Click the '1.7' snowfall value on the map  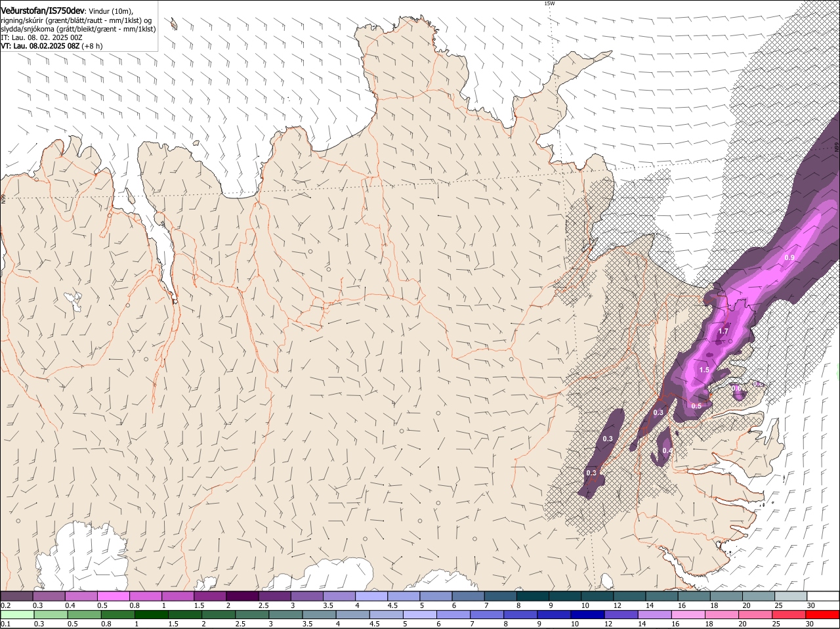pyautogui.click(x=723, y=332)
